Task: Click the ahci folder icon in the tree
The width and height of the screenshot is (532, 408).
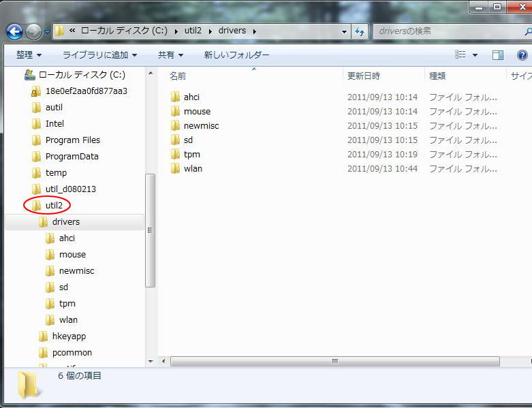Action: pos(50,238)
